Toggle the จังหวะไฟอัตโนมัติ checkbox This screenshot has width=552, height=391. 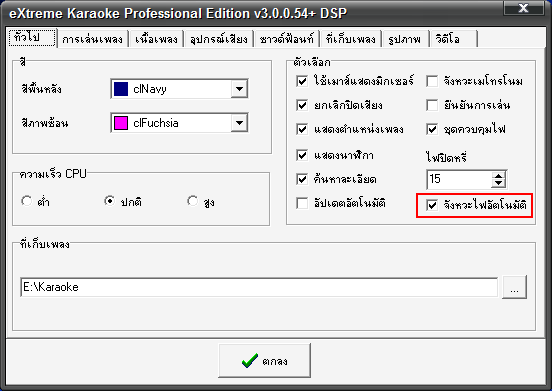432,205
